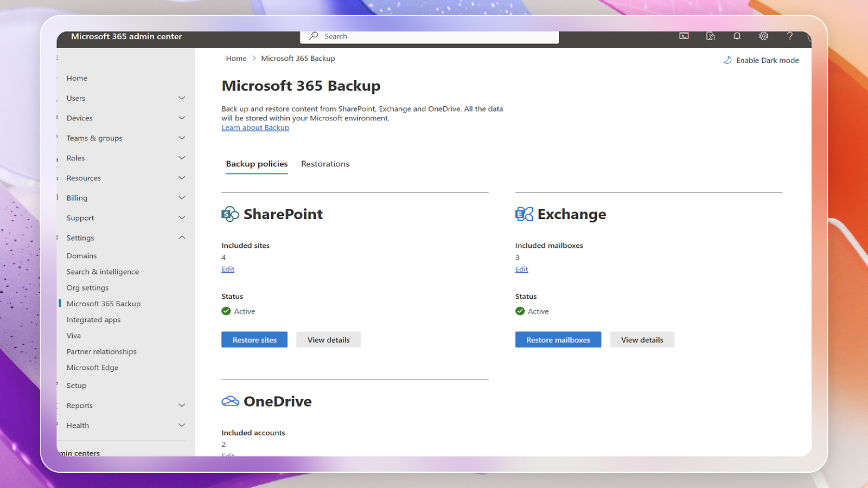The height and width of the screenshot is (488, 868).
Task: Click the Included sites label
Action: [245, 246]
